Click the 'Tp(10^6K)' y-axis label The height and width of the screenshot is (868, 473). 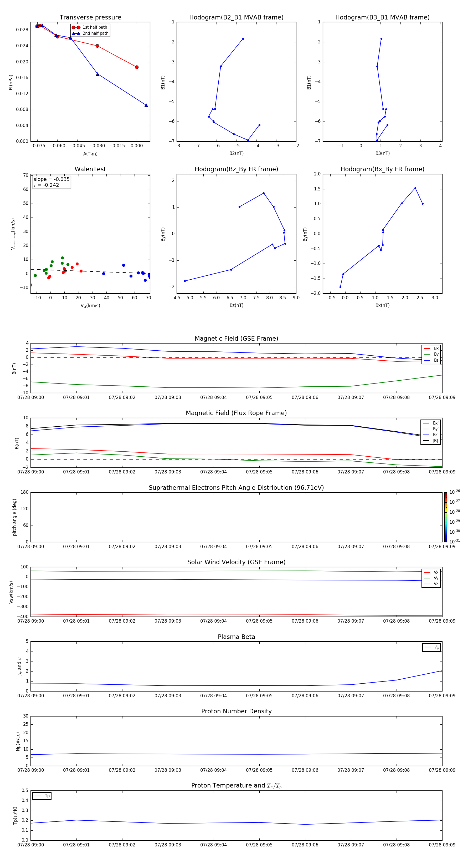click(15, 815)
